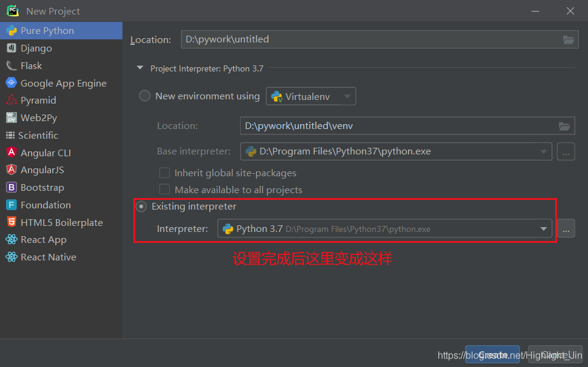The width and height of the screenshot is (588, 367).
Task: Select the Web2Py project icon
Action: pyautogui.click(x=11, y=117)
